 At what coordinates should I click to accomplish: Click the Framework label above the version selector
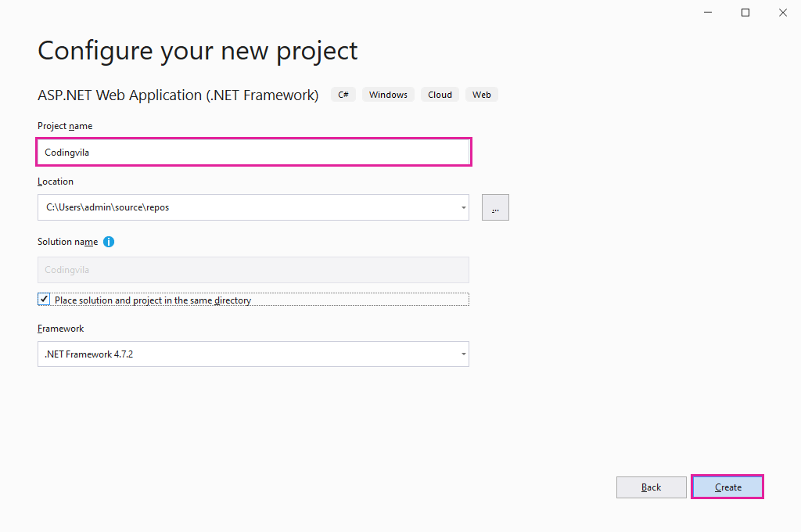coord(60,328)
